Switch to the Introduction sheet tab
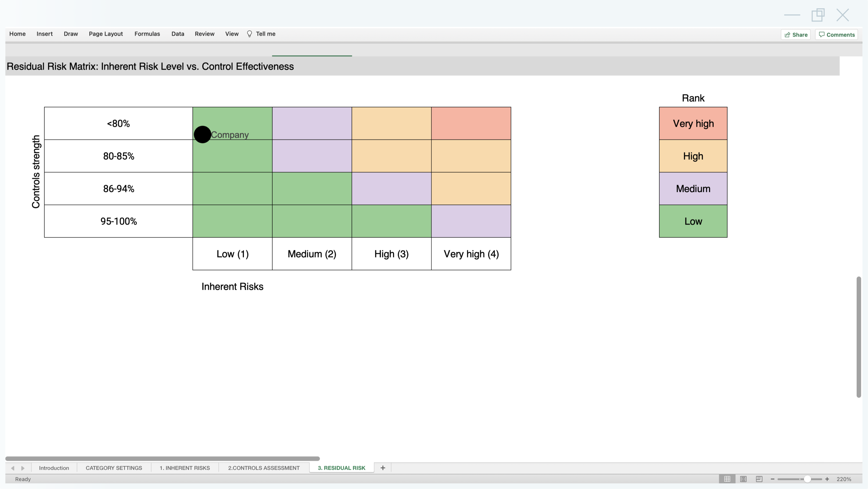The image size is (868, 489). [54, 468]
